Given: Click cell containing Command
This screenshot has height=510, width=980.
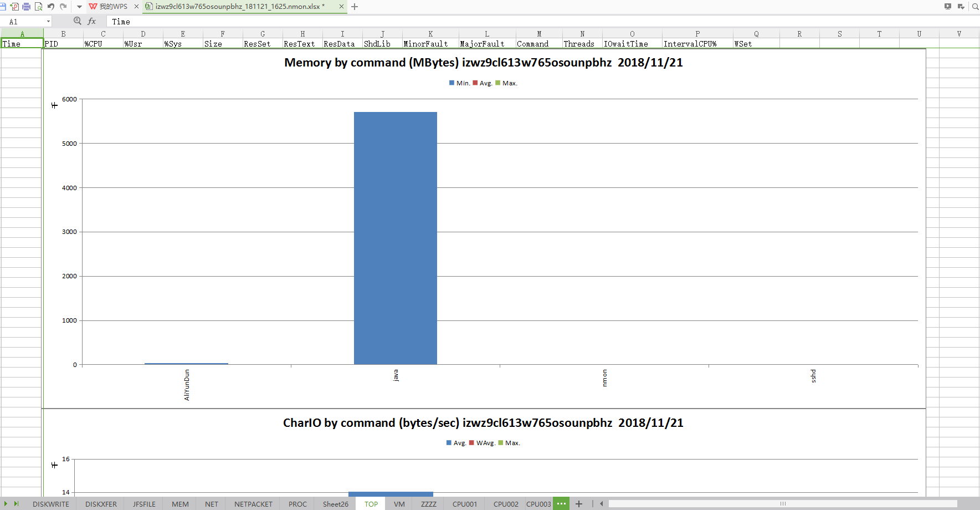Looking at the screenshot, I should coord(539,44).
